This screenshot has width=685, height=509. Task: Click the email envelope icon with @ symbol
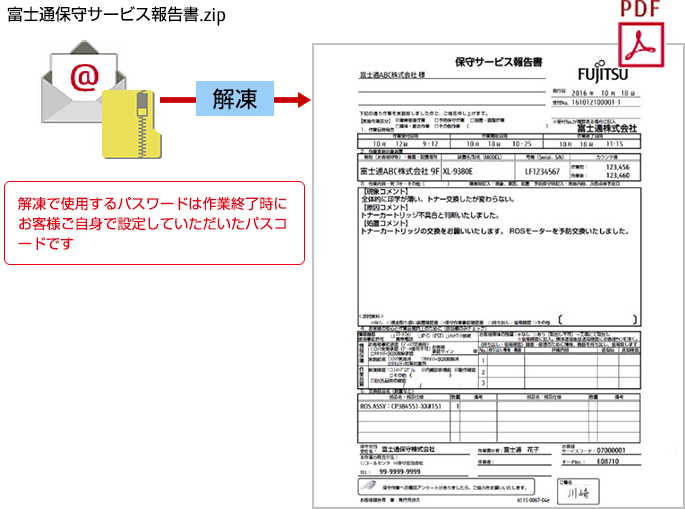(83, 82)
